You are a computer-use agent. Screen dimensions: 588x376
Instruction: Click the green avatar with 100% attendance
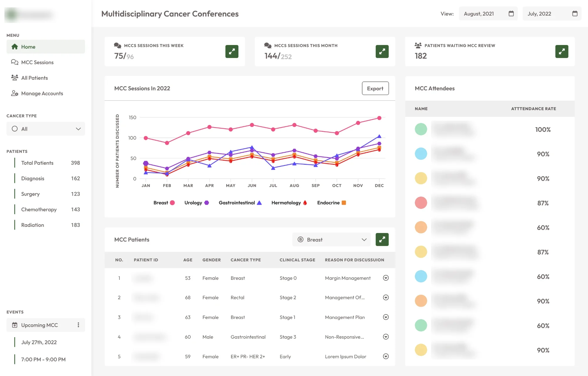click(x=421, y=129)
